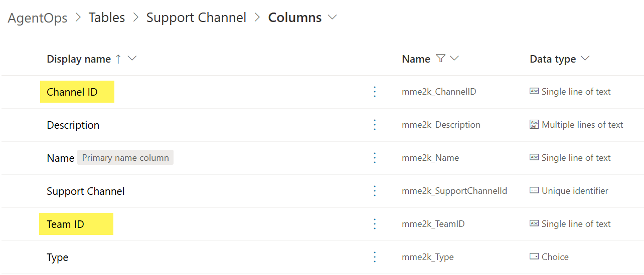
Task: Open more options for Description row
Action: click(x=374, y=125)
